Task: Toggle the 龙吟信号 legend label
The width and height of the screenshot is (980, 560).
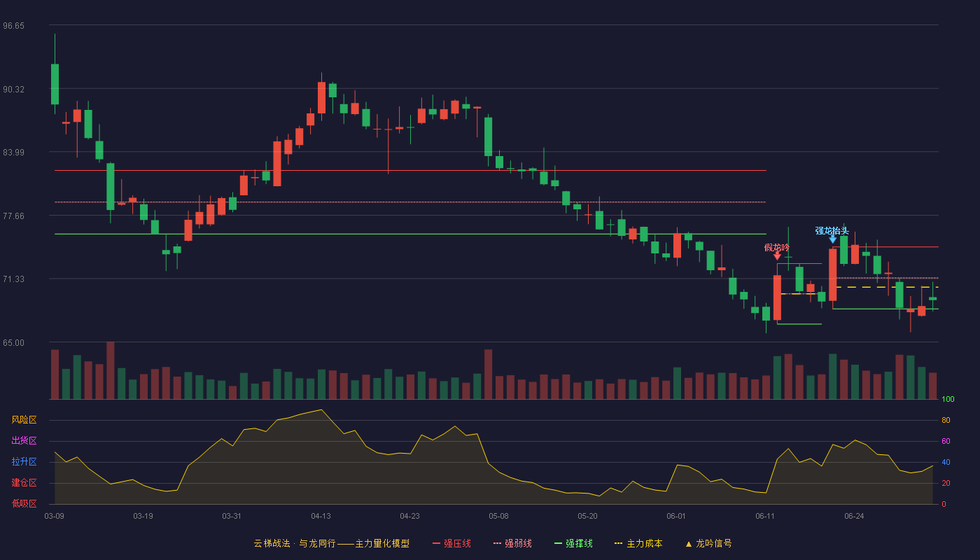Action: (x=714, y=543)
